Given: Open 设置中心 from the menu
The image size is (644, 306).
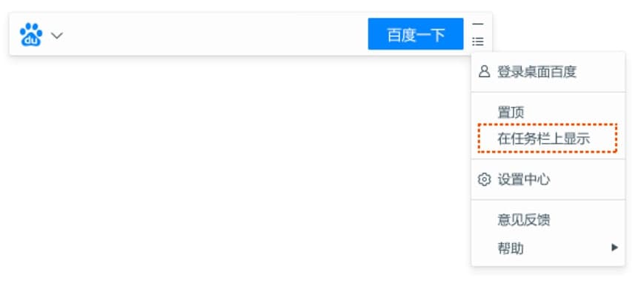Looking at the screenshot, I should tap(523, 179).
